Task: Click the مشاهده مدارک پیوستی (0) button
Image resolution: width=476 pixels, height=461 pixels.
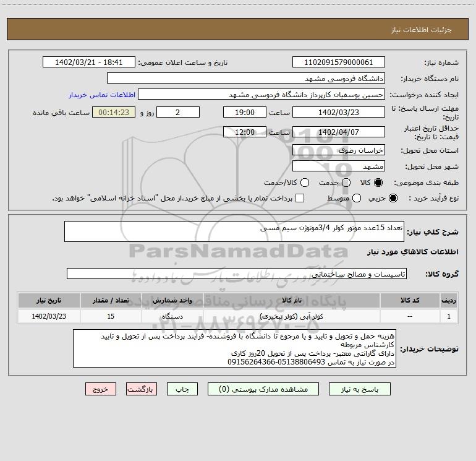Action: [263, 389]
